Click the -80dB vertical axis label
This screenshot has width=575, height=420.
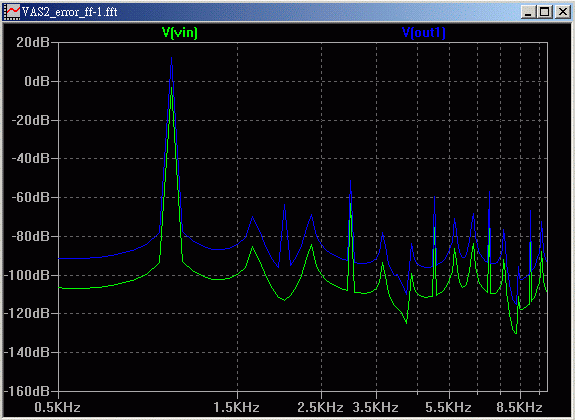coord(30,236)
